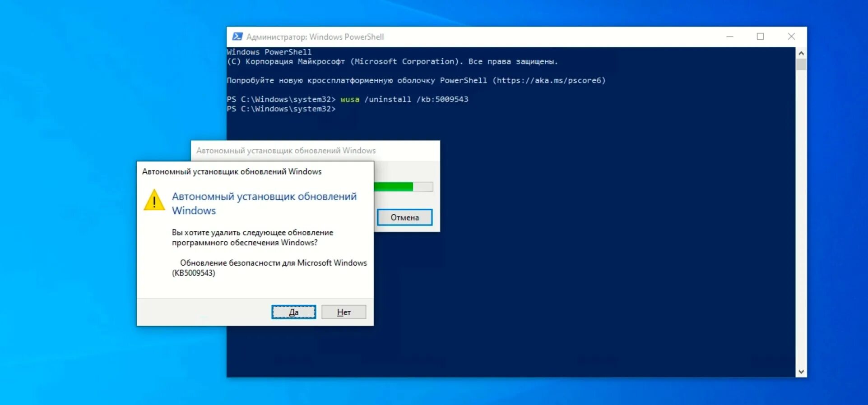
Task: Click the front confirmation dialog title bar
Action: (255, 171)
